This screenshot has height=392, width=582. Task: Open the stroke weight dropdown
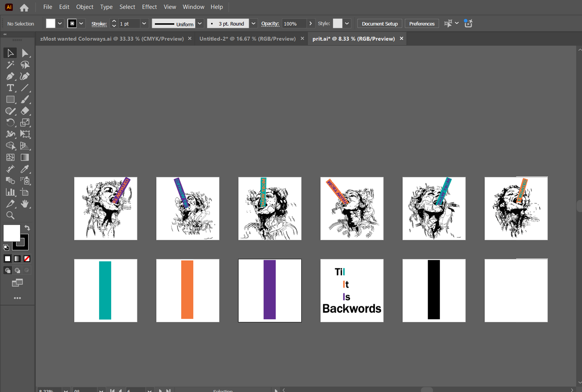click(x=144, y=24)
